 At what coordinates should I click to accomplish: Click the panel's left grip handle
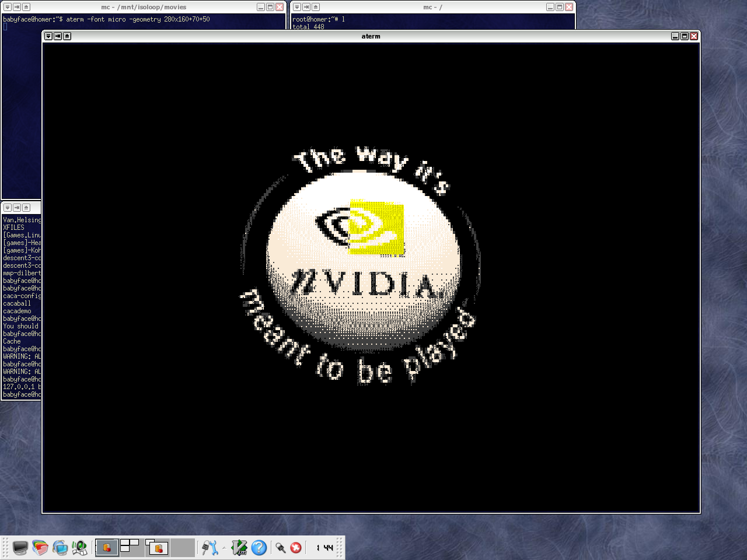tap(5, 548)
